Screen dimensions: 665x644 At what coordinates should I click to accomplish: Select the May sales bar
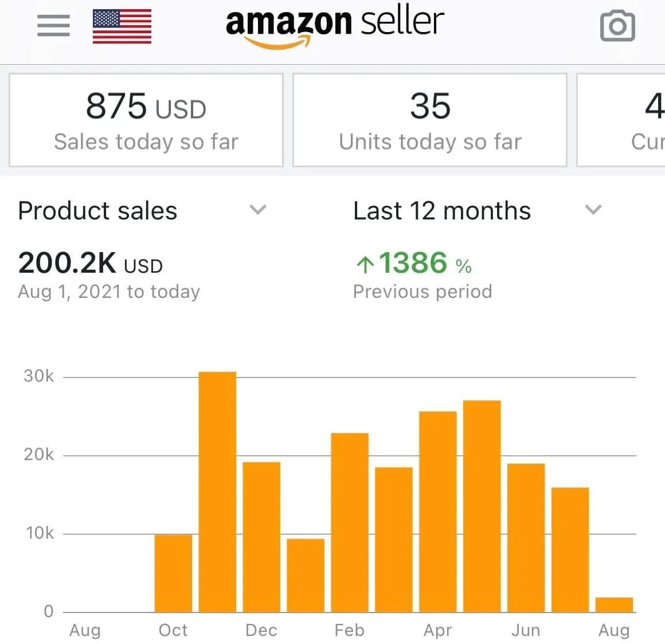point(482,506)
